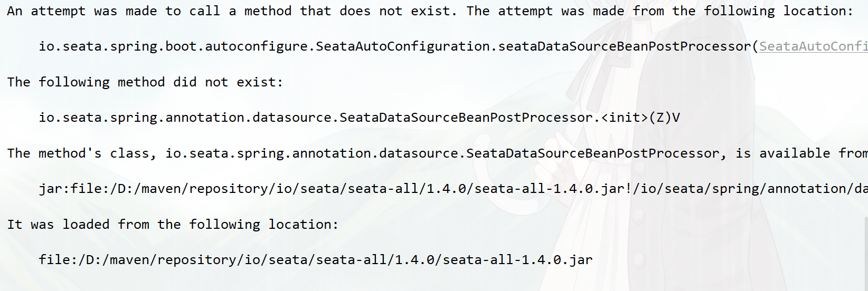This screenshot has width=868, height=291.
Task: Click SeataDataSourceBeanPostProcessor in the <init> line
Action: 466,118
